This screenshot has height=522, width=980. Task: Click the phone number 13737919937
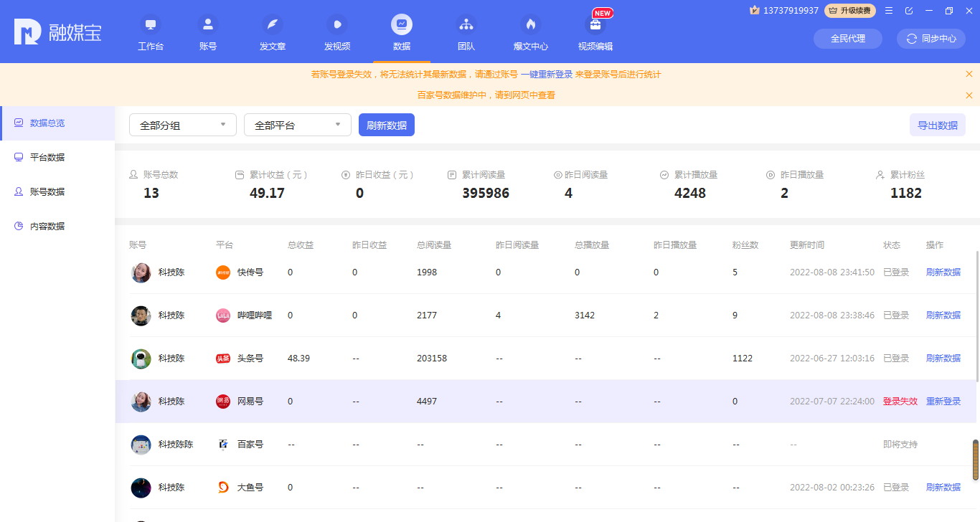coord(791,11)
